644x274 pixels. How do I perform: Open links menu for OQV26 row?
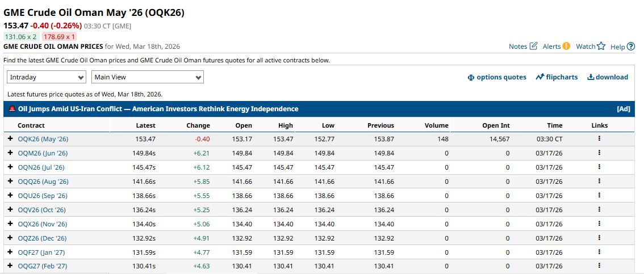pos(599,209)
